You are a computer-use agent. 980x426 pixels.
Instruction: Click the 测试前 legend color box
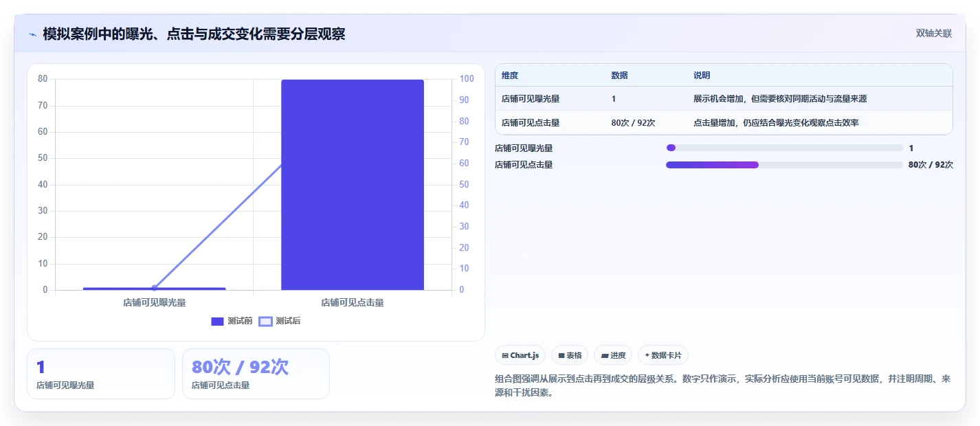click(x=217, y=321)
